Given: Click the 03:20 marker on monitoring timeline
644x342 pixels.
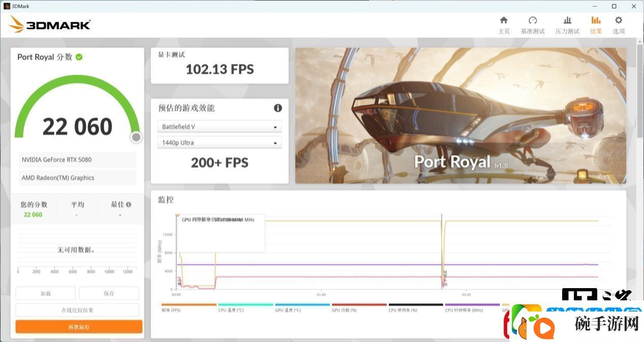Looking at the screenshot, I should pyautogui.click(x=466, y=295).
